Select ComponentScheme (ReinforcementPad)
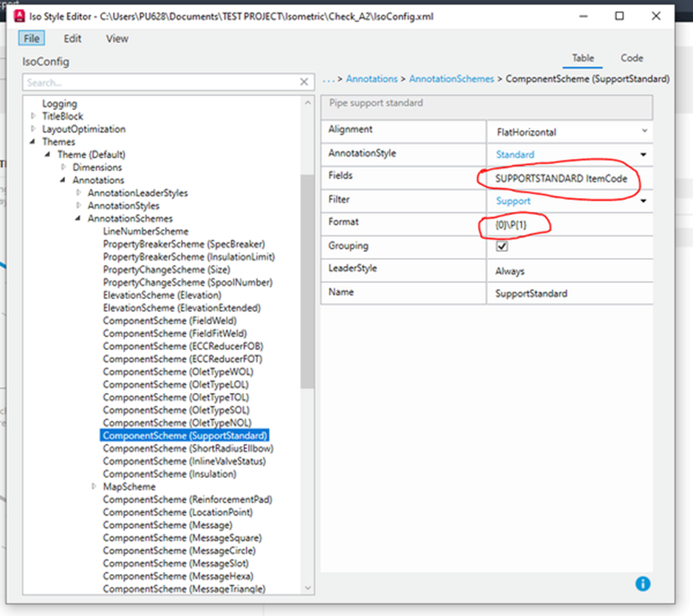This screenshot has width=693, height=616. (188, 499)
